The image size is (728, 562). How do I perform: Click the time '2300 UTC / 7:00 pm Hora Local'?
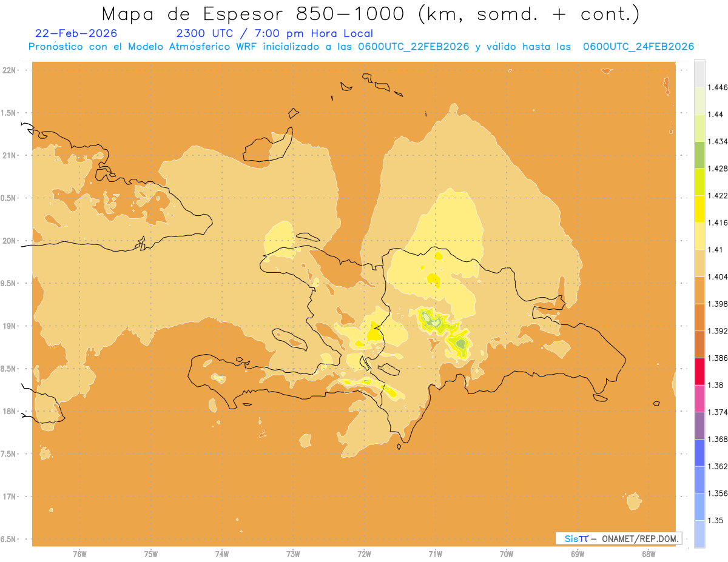coord(274,33)
